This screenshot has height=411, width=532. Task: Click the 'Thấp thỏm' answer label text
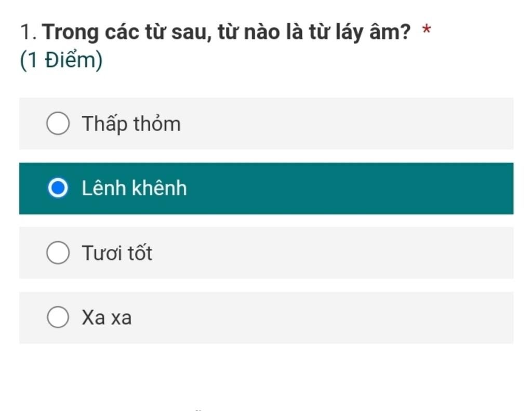click(131, 124)
